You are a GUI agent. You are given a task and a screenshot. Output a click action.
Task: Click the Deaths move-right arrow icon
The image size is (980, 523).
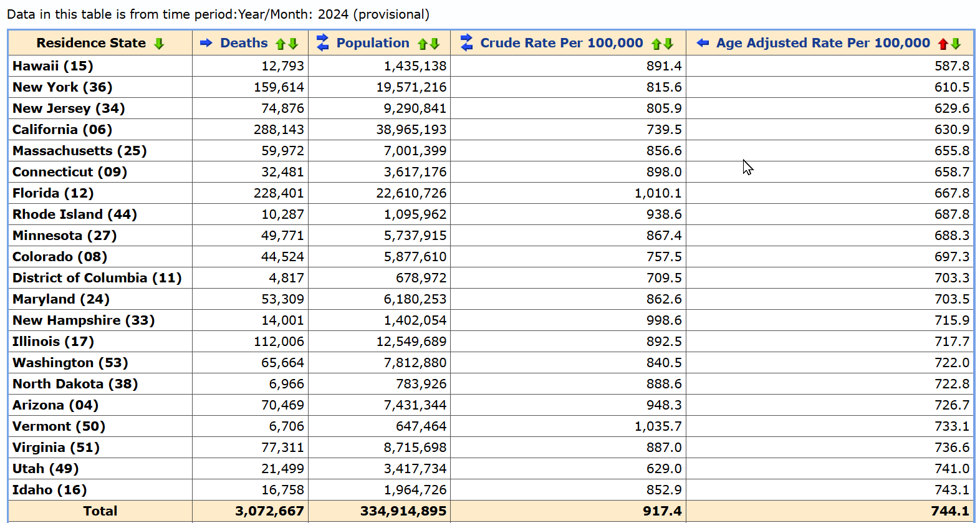[206, 43]
